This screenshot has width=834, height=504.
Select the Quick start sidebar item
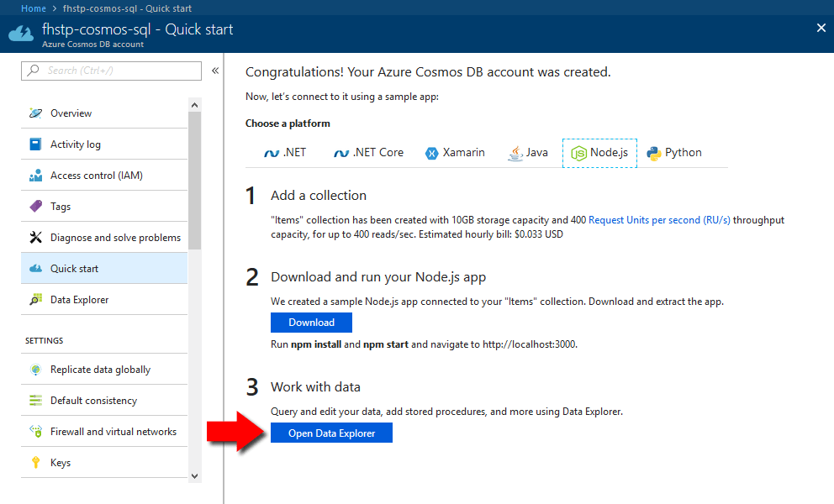[x=104, y=269]
